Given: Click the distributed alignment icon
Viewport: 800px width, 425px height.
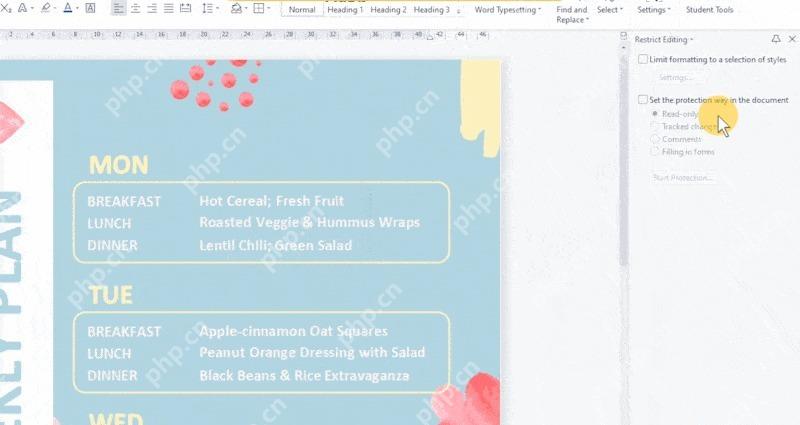Looking at the screenshot, I should [186, 9].
